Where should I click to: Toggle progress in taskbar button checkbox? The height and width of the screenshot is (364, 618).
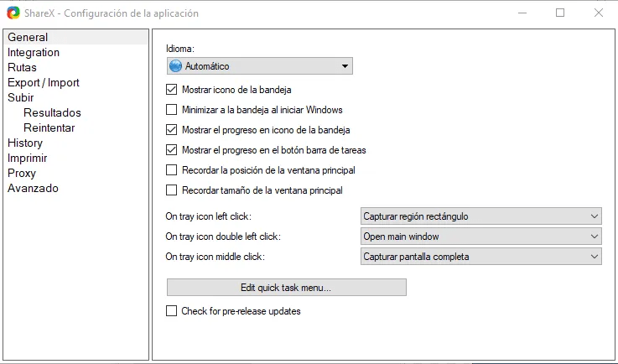point(172,150)
